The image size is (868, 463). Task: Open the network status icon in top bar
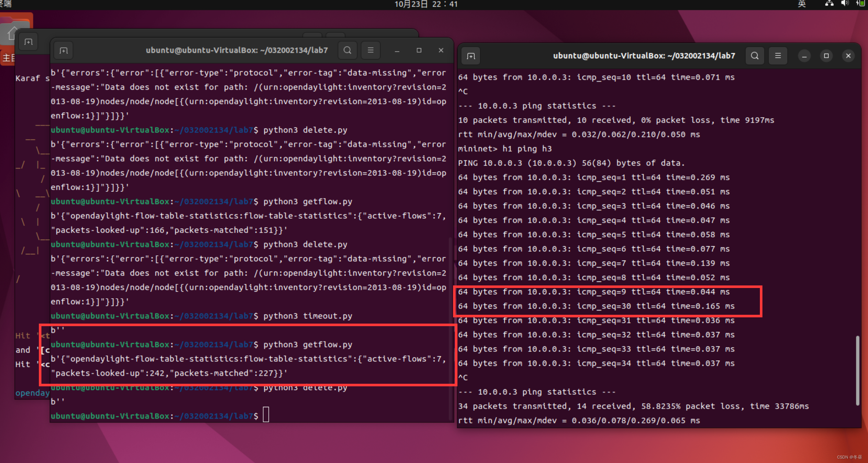pyautogui.click(x=829, y=4)
